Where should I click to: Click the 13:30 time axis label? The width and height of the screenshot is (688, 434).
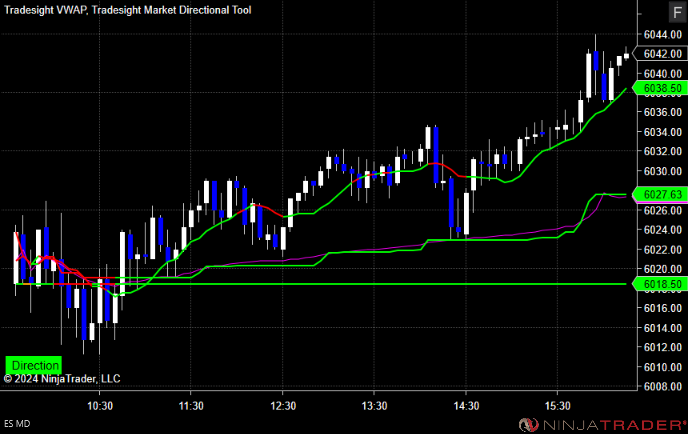[x=374, y=406]
